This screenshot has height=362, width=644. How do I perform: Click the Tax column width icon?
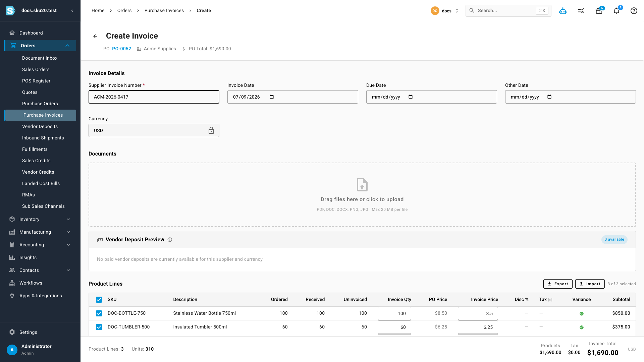point(550,300)
